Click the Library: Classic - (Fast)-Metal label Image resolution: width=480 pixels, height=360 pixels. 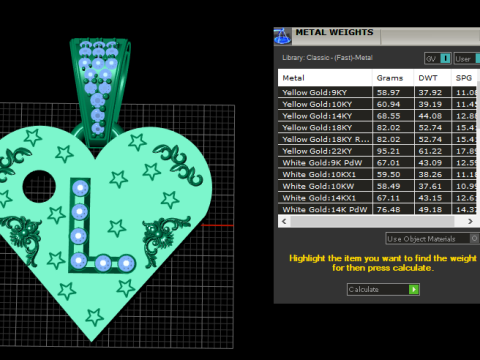[327, 58]
